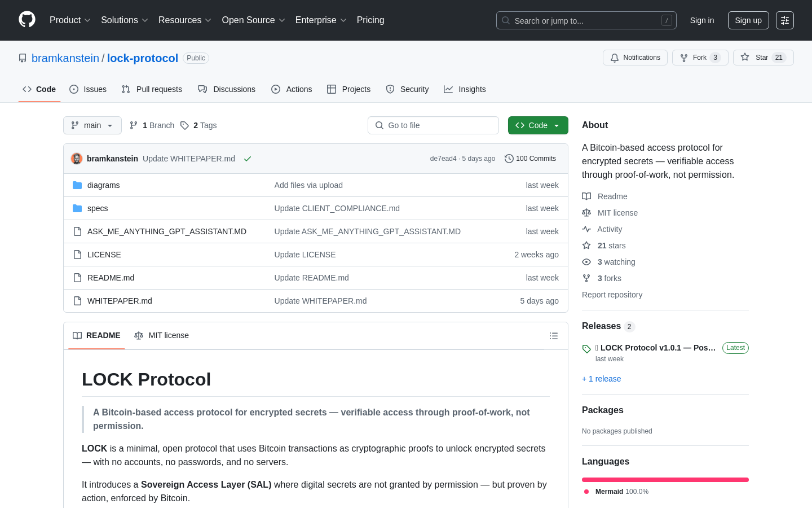Click Report repository link

tap(612, 295)
